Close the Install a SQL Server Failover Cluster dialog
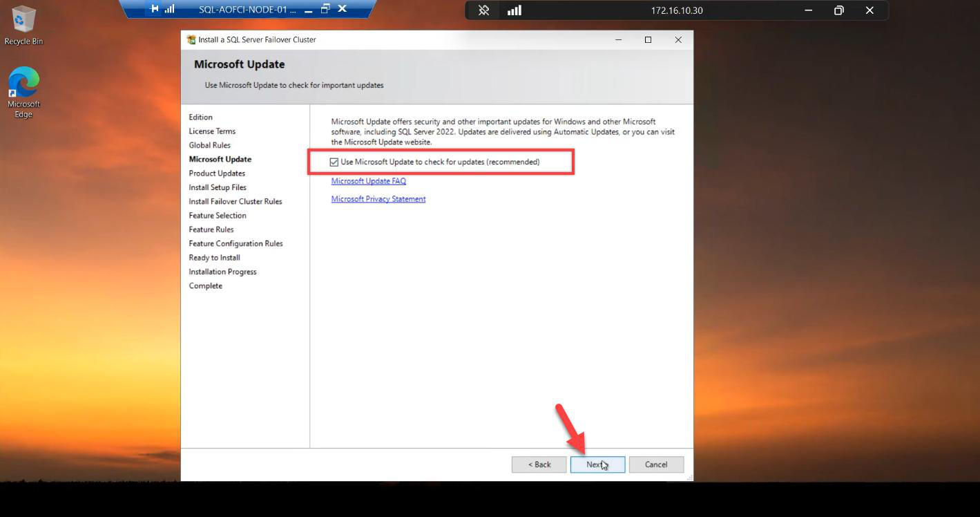The width and height of the screenshot is (980, 517). [678, 39]
